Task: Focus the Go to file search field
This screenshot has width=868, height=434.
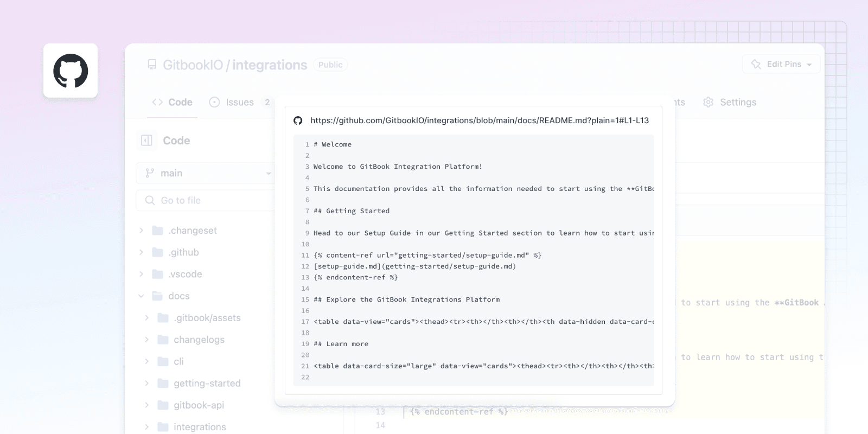Action: [205, 200]
